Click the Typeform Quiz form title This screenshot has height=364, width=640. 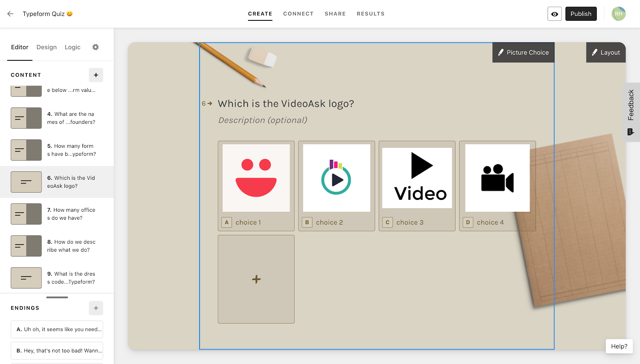pos(48,14)
